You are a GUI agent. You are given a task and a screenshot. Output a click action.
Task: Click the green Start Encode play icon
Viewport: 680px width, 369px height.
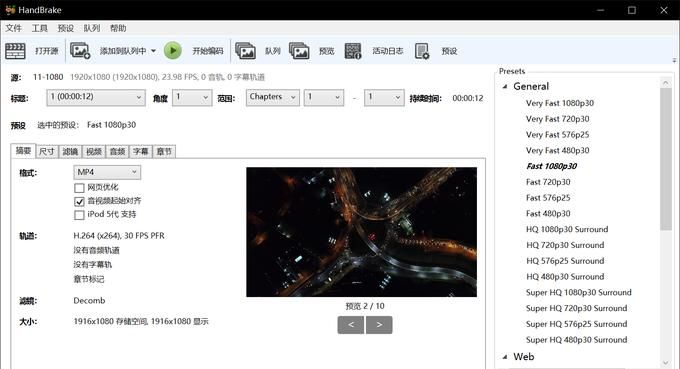tap(173, 51)
